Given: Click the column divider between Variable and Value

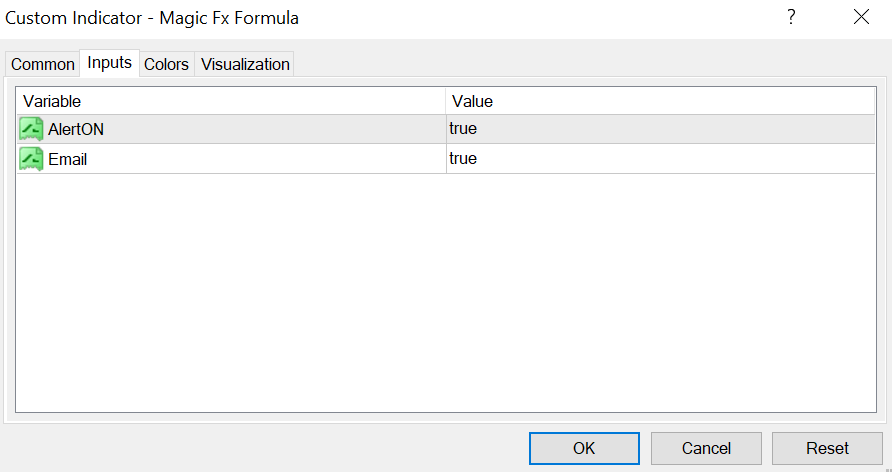Looking at the screenshot, I should [x=446, y=101].
